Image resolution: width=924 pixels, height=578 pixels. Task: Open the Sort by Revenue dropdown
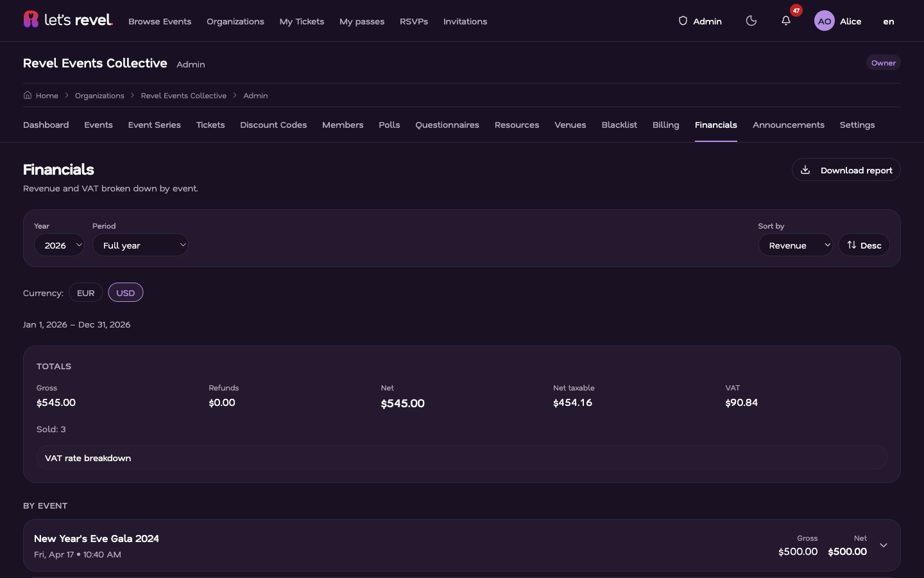point(796,245)
